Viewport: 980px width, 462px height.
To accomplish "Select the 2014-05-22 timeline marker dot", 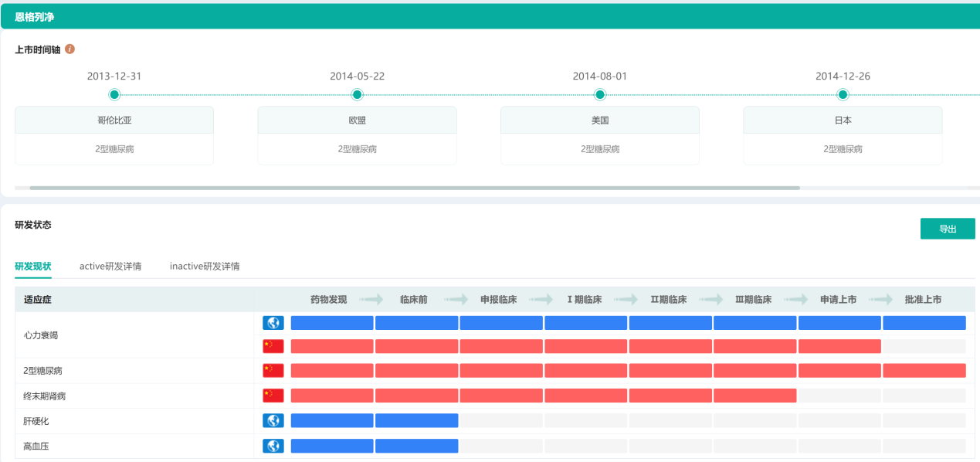I will [357, 95].
